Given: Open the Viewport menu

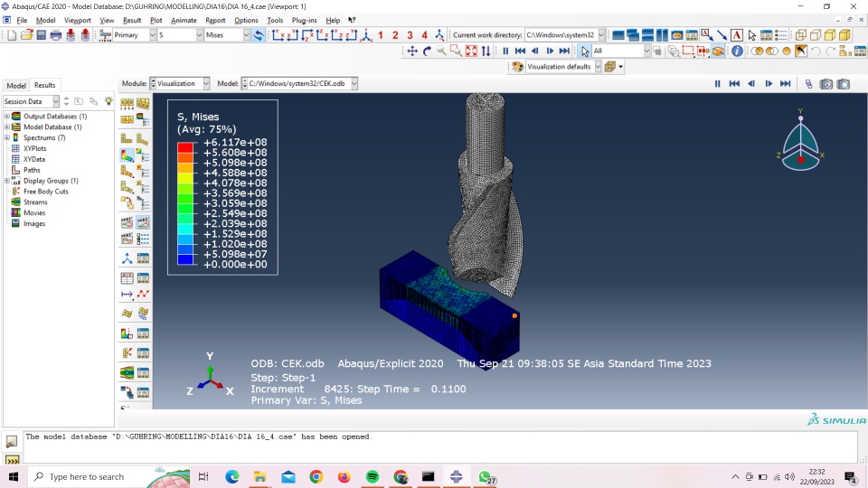Looking at the screenshot, I should click(77, 20).
